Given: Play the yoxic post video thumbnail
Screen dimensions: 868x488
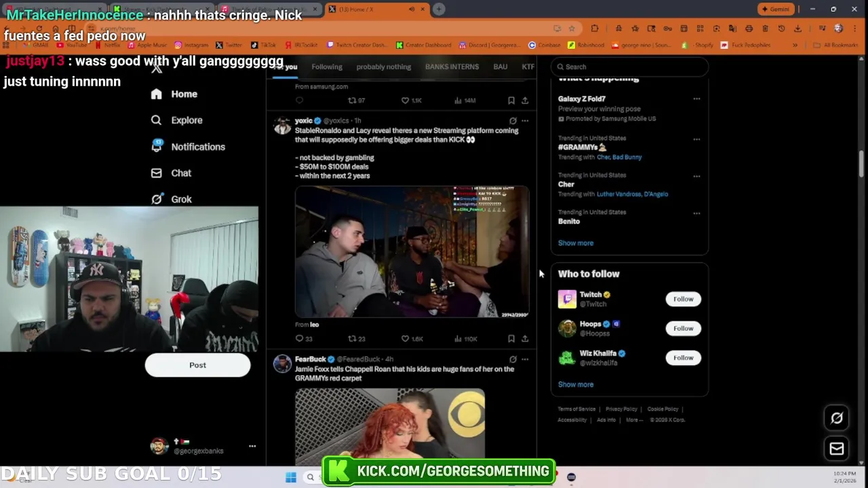Looking at the screenshot, I should [x=412, y=252].
